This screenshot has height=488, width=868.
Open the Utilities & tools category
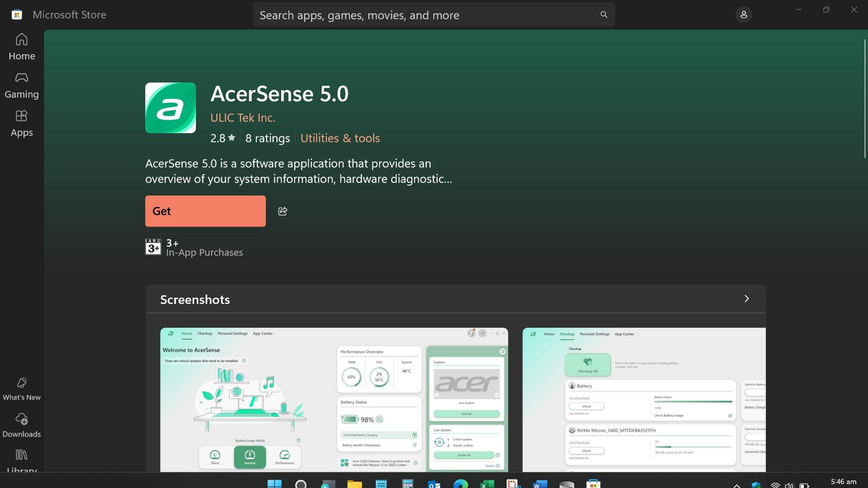340,138
